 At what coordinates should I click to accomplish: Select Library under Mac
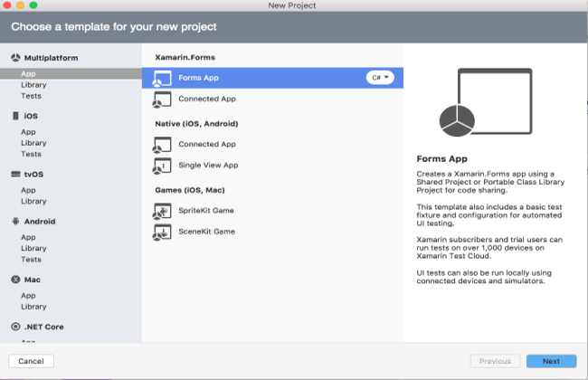33,307
